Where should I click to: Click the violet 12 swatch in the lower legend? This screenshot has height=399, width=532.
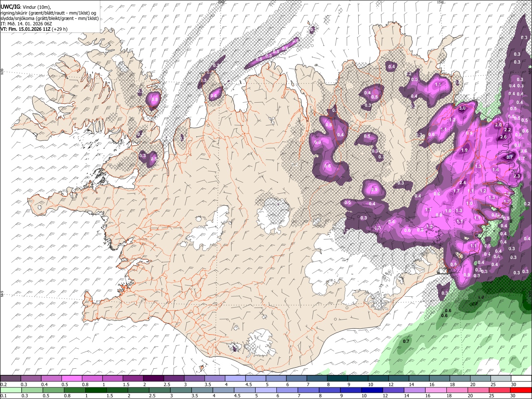click(x=393, y=390)
